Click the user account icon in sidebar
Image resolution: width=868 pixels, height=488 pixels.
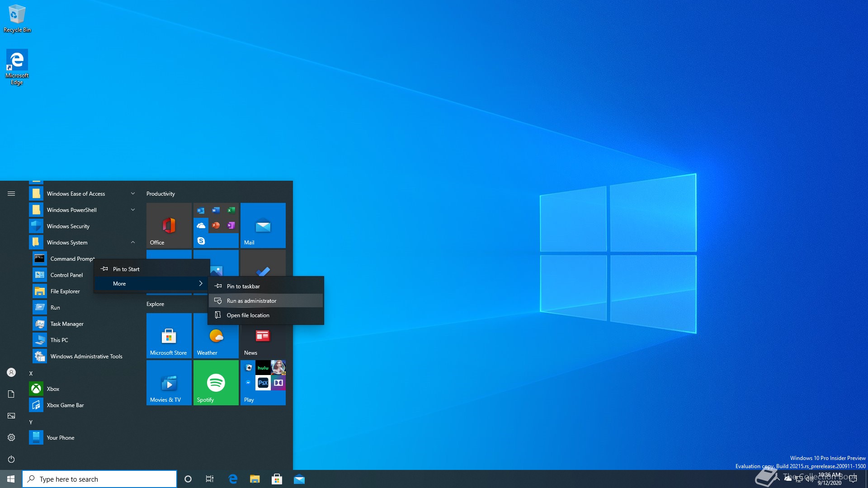click(x=11, y=372)
